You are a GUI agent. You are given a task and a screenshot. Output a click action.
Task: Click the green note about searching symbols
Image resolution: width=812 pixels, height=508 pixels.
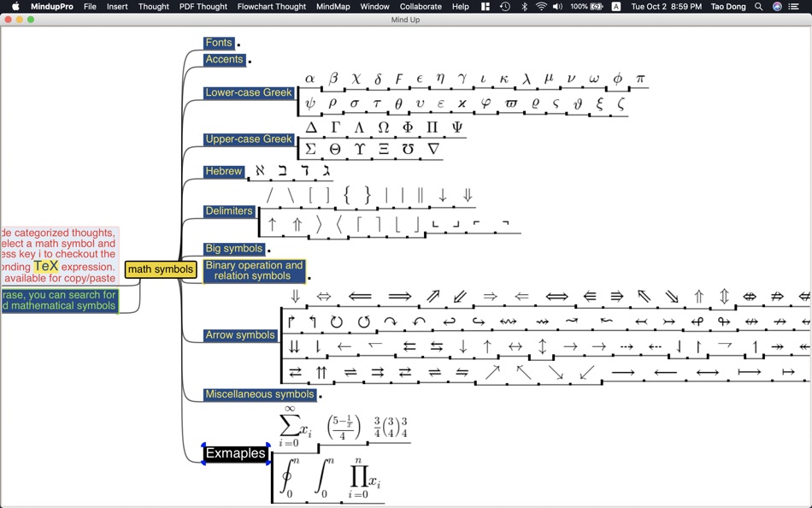(x=59, y=301)
